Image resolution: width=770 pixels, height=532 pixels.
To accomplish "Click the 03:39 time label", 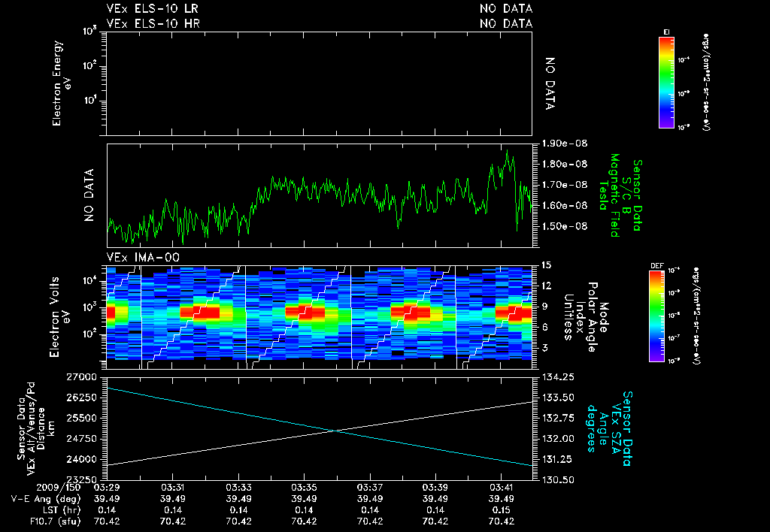I will pos(435,488).
